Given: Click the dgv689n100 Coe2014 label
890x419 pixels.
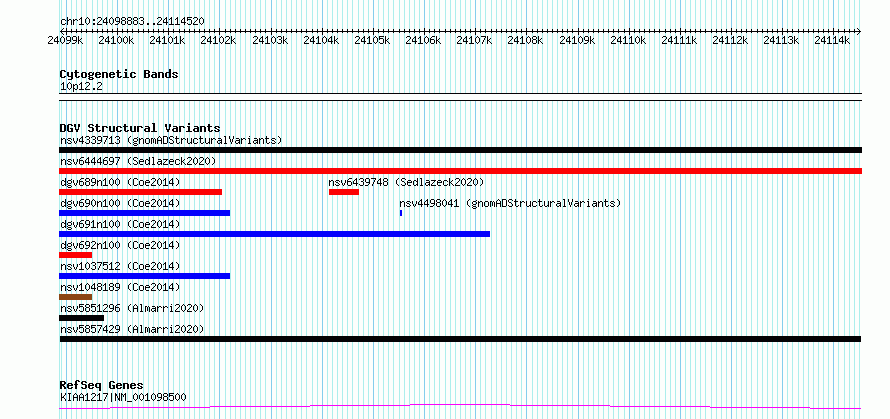Looking at the screenshot, I should pyautogui.click(x=120, y=182).
